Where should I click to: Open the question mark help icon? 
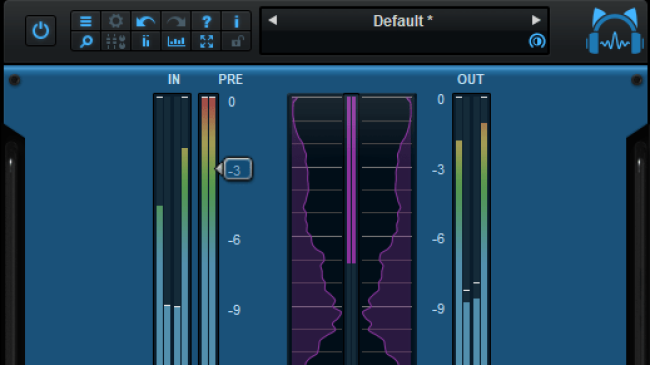[x=206, y=21]
